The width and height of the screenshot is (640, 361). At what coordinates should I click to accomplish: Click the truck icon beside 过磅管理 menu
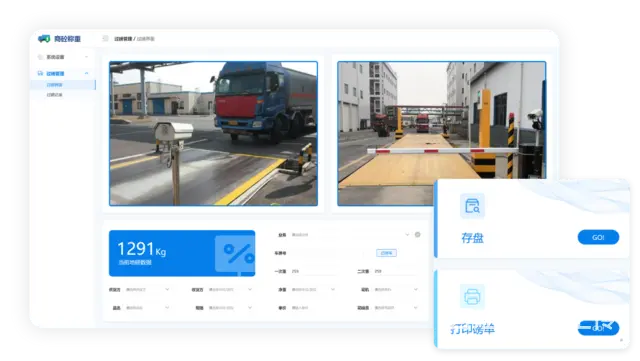coord(40,74)
